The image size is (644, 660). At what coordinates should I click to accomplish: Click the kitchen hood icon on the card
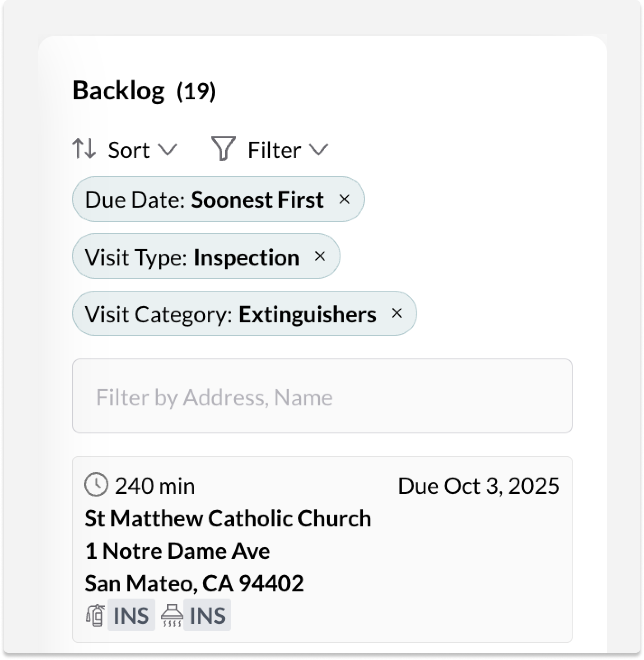pyautogui.click(x=172, y=615)
